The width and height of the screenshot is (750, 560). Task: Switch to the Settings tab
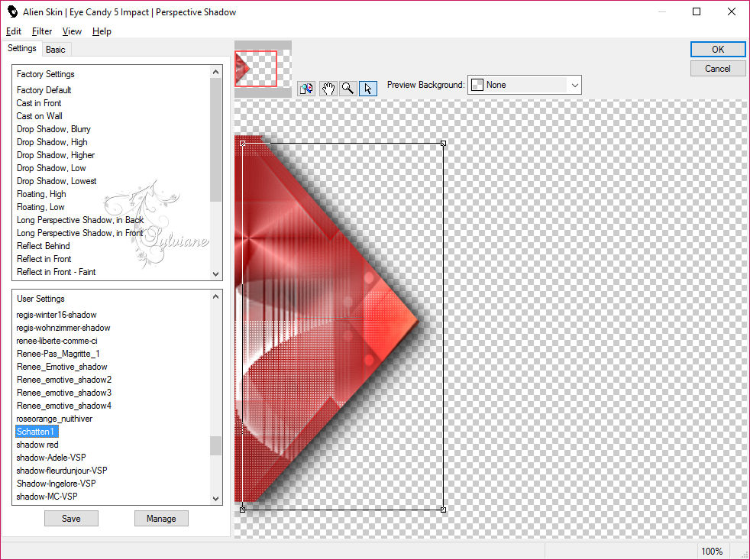(x=21, y=48)
